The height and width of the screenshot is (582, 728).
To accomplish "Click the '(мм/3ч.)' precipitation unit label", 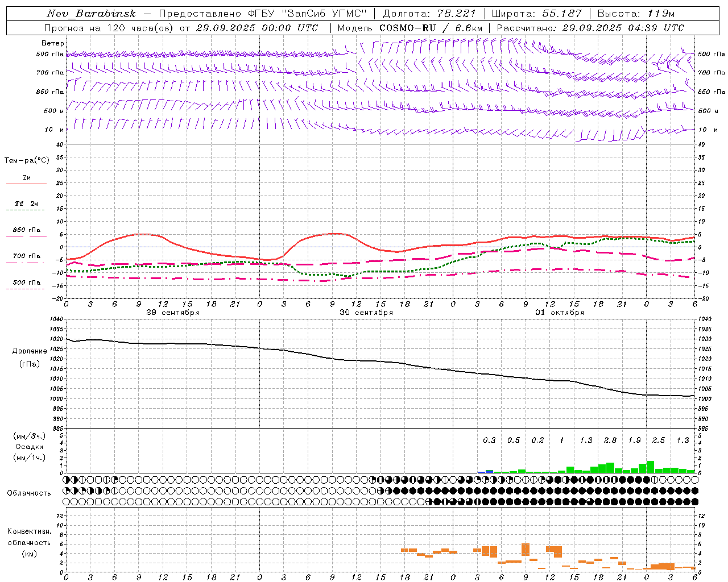I will click(x=30, y=436).
